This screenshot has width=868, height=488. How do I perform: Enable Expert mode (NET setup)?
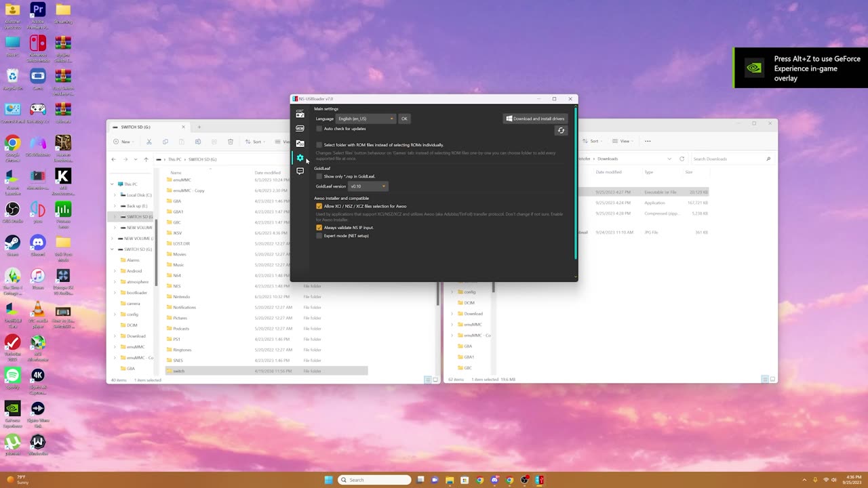pos(319,236)
